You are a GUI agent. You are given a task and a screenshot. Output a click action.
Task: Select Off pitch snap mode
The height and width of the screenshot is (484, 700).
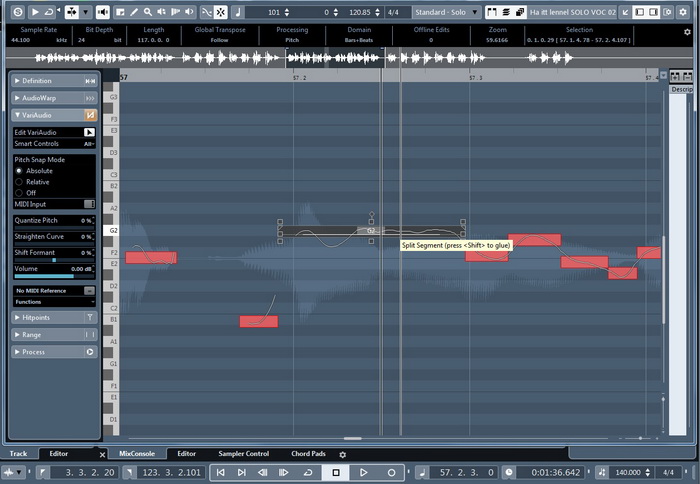click(19, 193)
